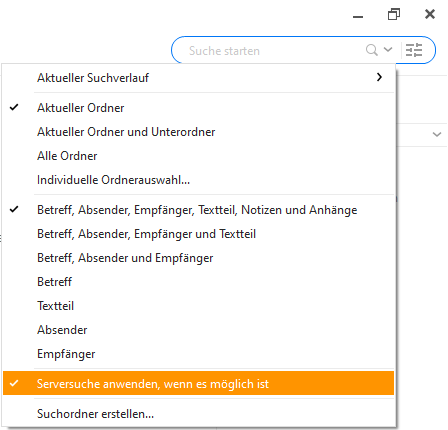The width and height of the screenshot is (448, 430).
Task: Open Individuelle Ordnerauswahl dialog
Action: coord(198,180)
